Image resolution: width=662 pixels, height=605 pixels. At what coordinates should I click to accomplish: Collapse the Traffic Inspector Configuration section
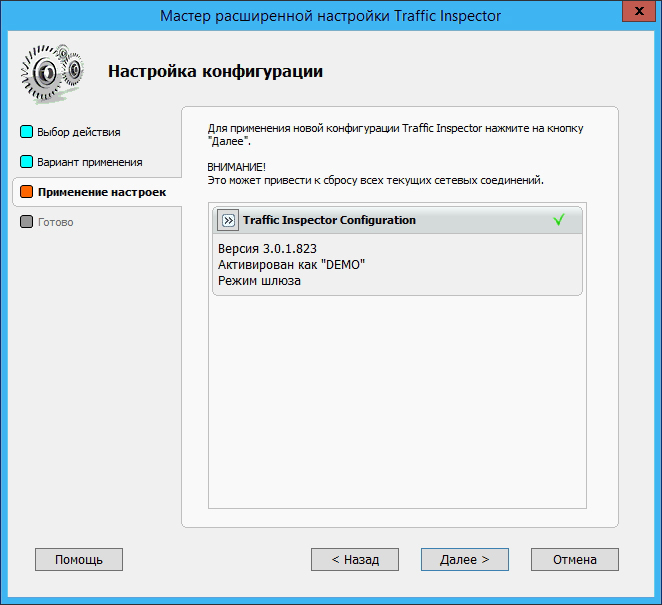coord(228,220)
